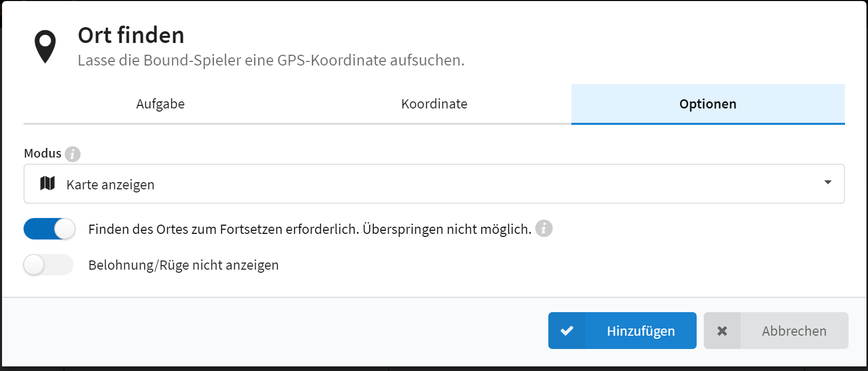Open the Karte anzeigen mode selector
868x371 pixels.
tap(434, 184)
